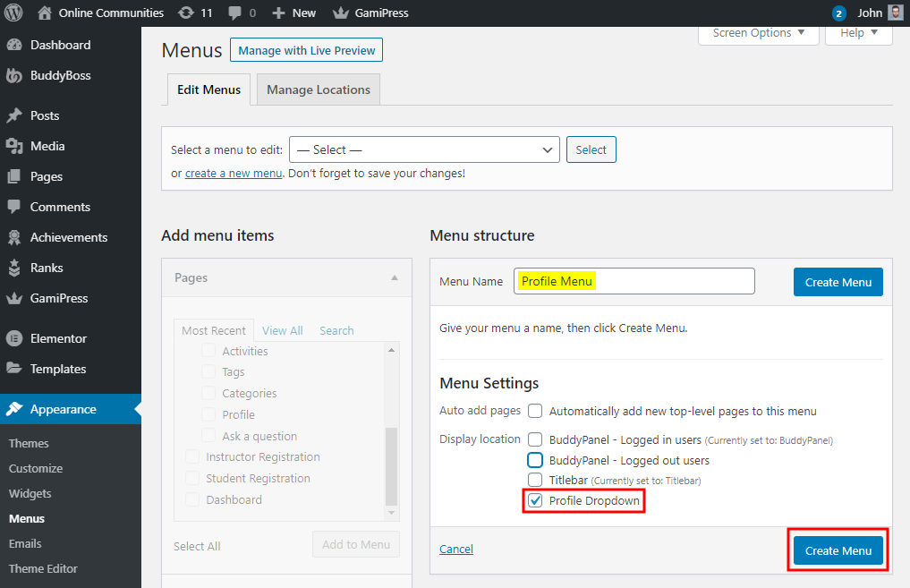Screen dimensions: 910x588
Task: Click the GamiPress crown icon in admin bar
Action: pyautogui.click(x=341, y=13)
